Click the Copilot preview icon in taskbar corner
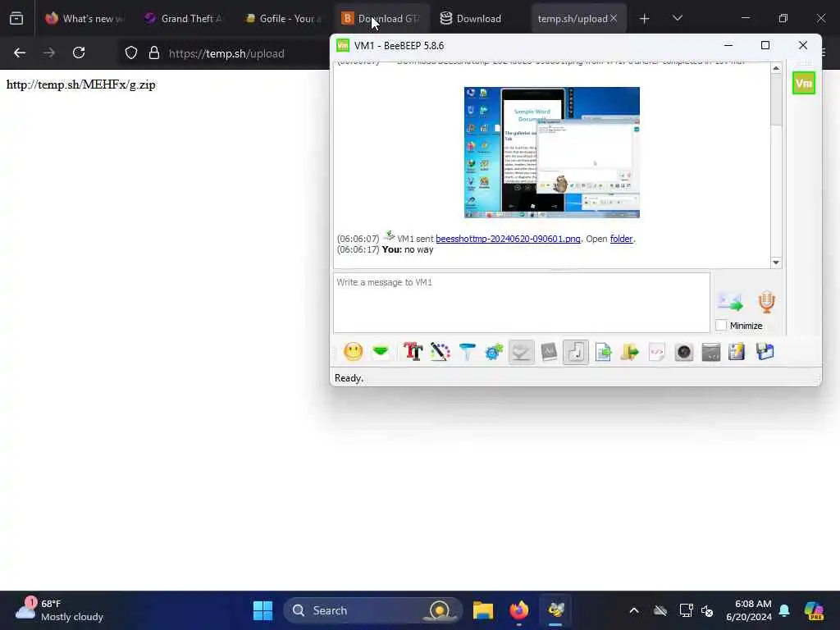840x630 pixels. pyautogui.click(x=814, y=610)
